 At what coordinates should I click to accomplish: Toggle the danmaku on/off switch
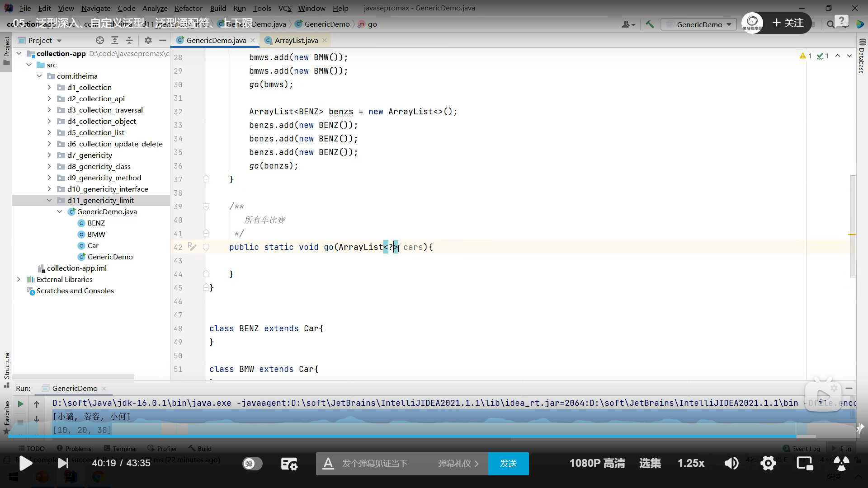[x=252, y=464]
